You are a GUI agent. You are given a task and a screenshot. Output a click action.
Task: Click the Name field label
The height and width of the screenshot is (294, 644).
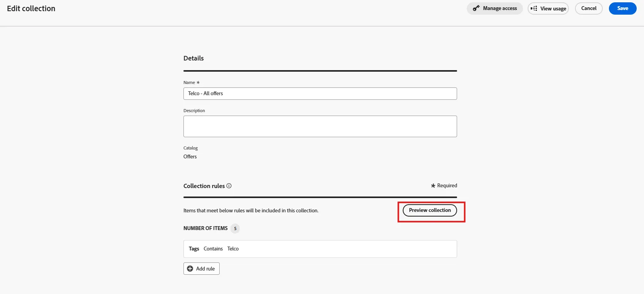point(189,82)
